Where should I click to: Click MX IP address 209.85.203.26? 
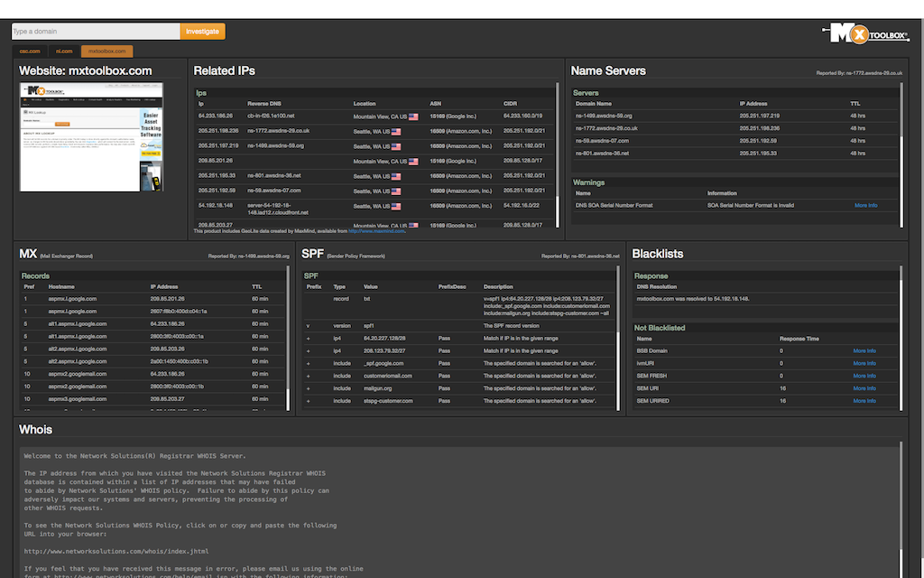167,349
